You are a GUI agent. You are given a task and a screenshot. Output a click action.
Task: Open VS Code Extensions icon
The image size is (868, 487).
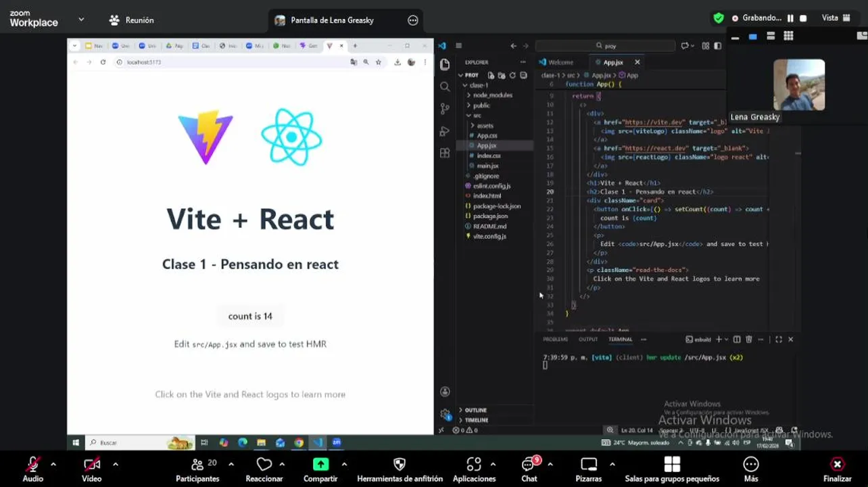[445, 154]
